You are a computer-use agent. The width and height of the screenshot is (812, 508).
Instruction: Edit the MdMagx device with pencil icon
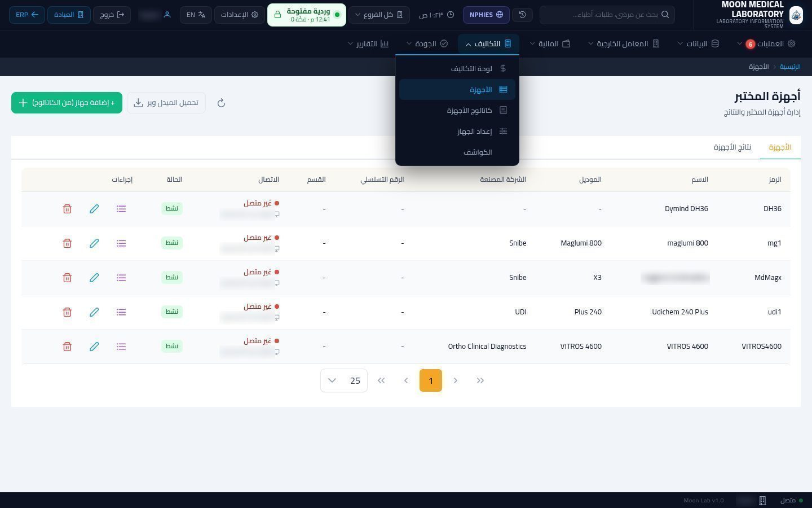(x=94, y=278)
